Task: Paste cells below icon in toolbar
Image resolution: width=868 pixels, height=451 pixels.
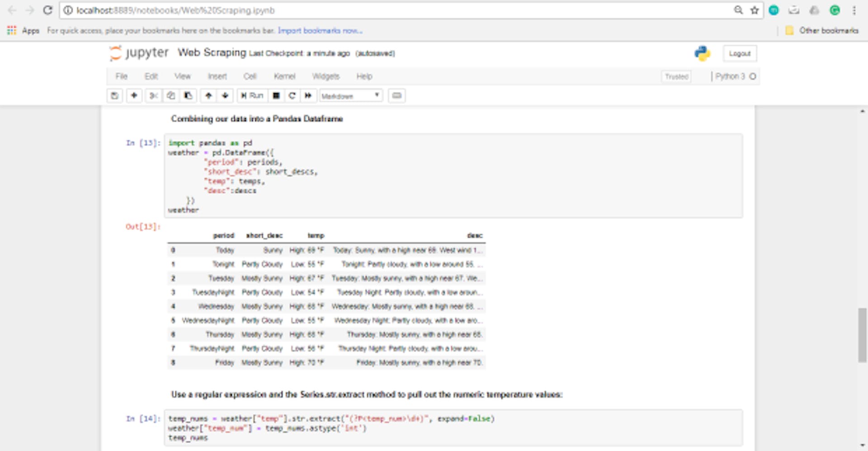Action: (188, 95)
